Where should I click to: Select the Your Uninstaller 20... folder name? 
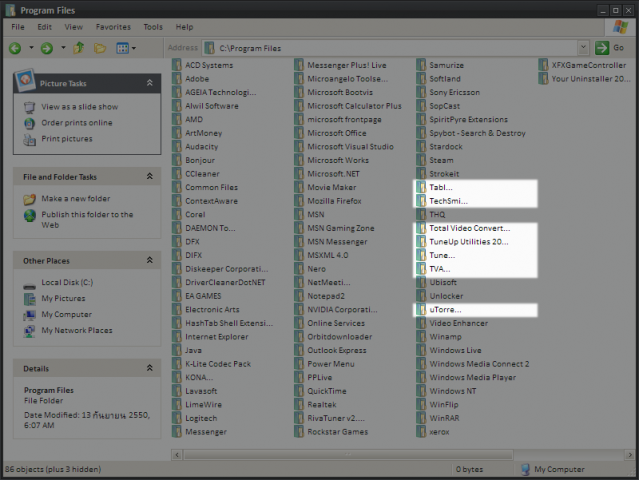pyautogui.click(x=591, y=79)
